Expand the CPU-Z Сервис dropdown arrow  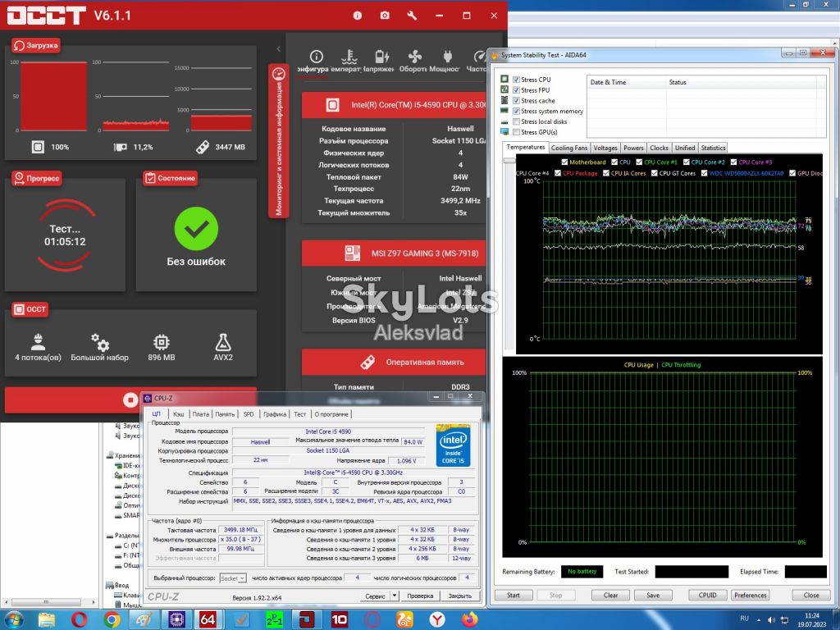pos(395,596)
